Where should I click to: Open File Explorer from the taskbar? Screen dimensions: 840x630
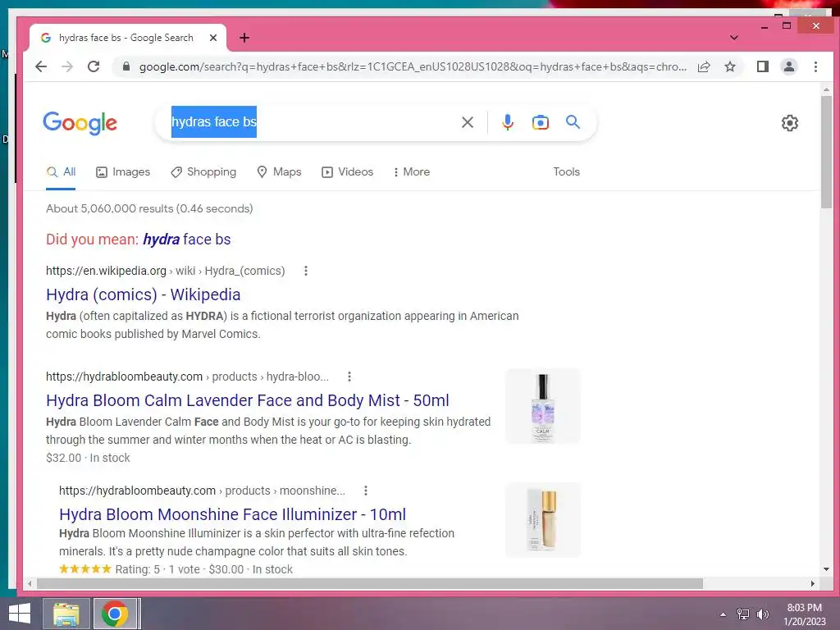[x=66, y=614]
